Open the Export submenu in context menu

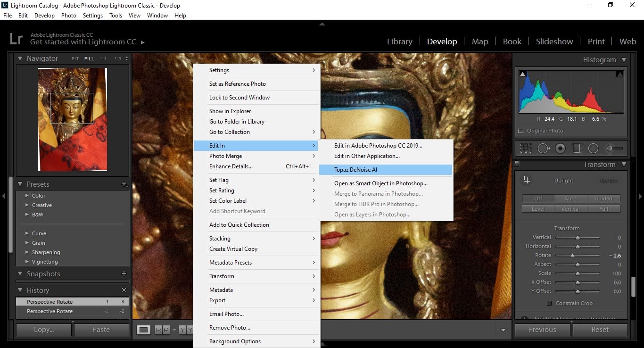point(256,300)
